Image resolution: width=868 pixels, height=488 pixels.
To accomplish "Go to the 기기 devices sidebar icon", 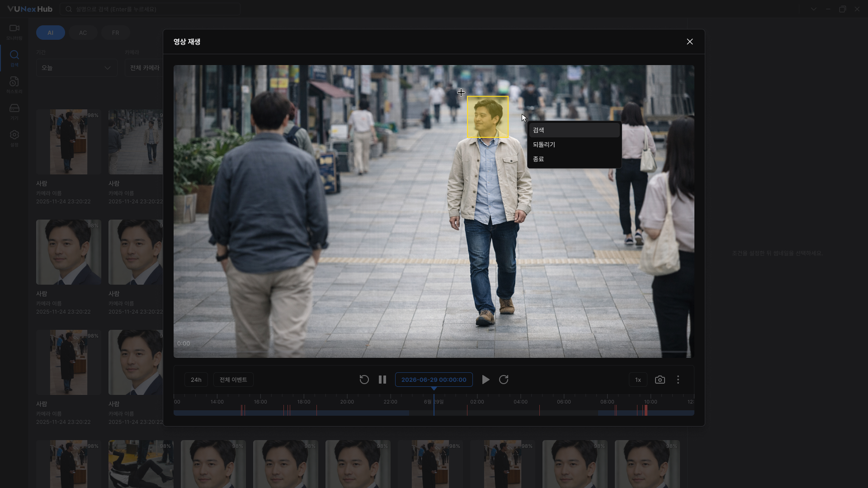I will click(14, 112).
